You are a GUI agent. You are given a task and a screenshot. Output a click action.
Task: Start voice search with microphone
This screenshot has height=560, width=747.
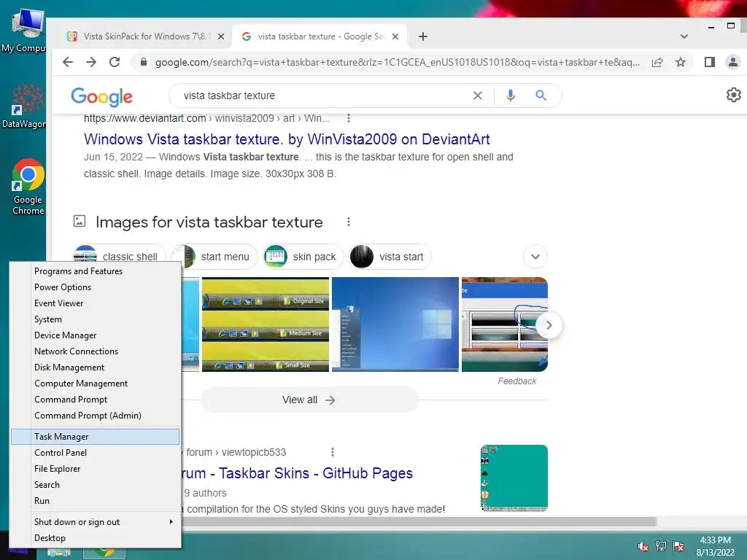click(x=510, y=96)
